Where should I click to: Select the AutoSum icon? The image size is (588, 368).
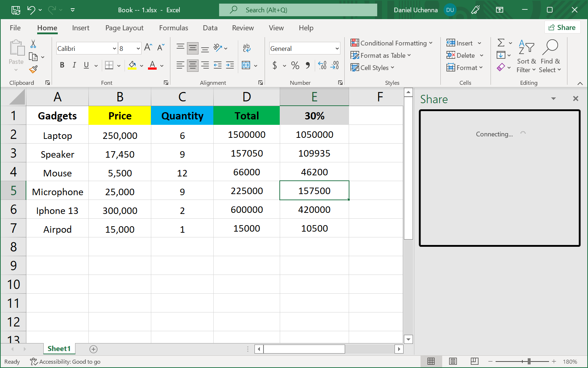point(501,43)
